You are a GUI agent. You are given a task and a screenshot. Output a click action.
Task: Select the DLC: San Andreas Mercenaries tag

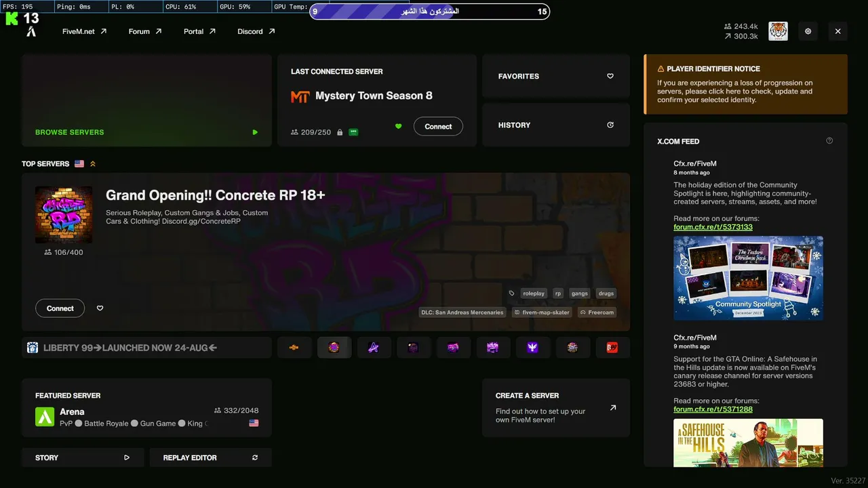(462, 312)
